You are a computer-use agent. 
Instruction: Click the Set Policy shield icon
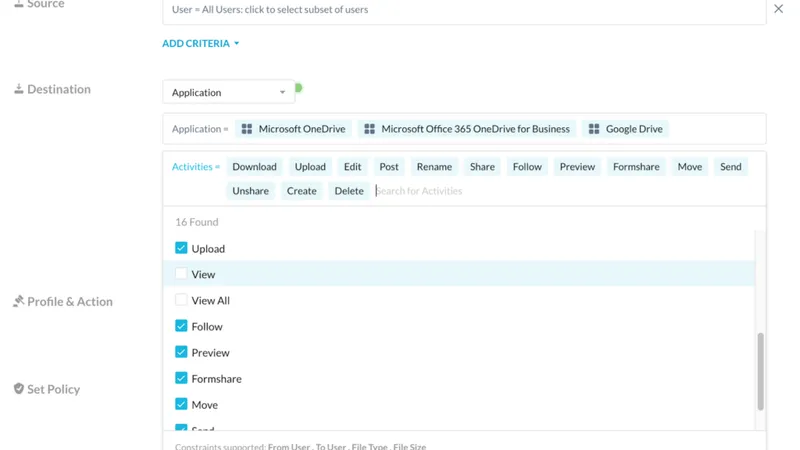coord(19,389)
